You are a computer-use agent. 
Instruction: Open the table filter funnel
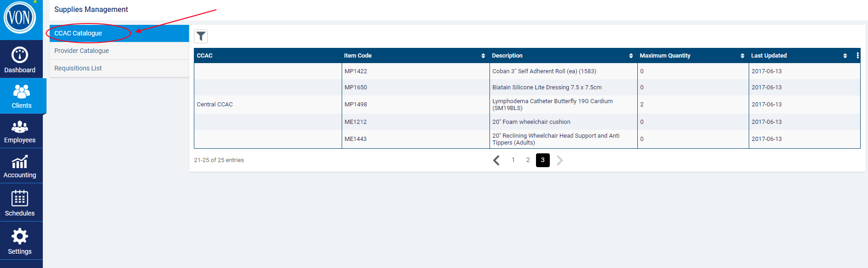201,36
